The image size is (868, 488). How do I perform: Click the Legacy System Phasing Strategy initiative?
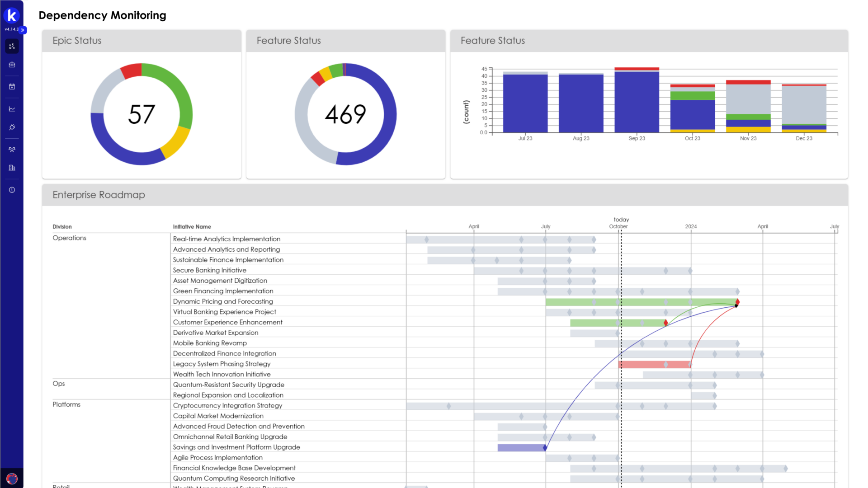tap(221, 364)
